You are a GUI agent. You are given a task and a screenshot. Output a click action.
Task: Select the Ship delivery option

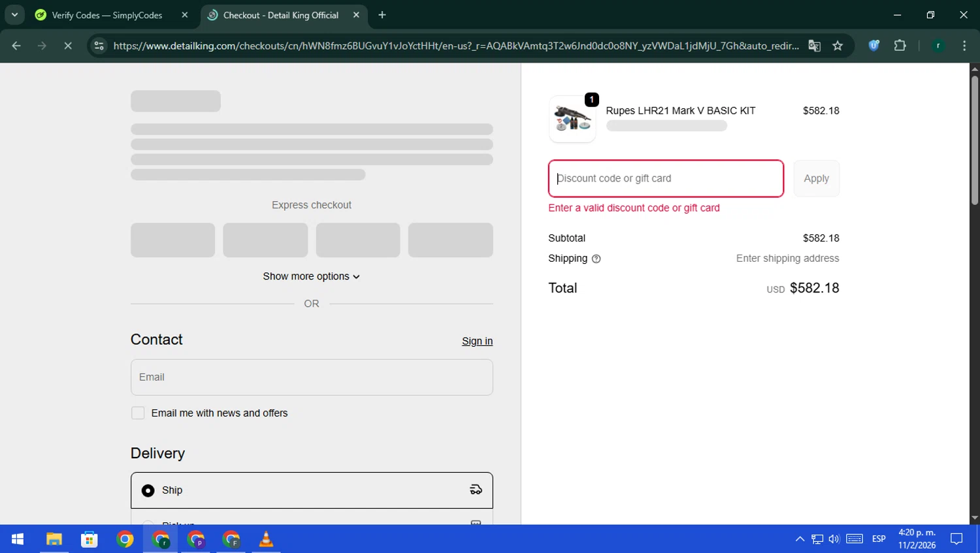[312, 490]
